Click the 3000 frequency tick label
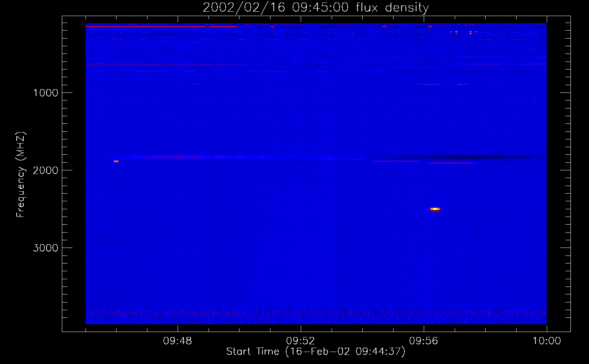The width and height of the screenshot is (589, 364). (x=46, y=248)
